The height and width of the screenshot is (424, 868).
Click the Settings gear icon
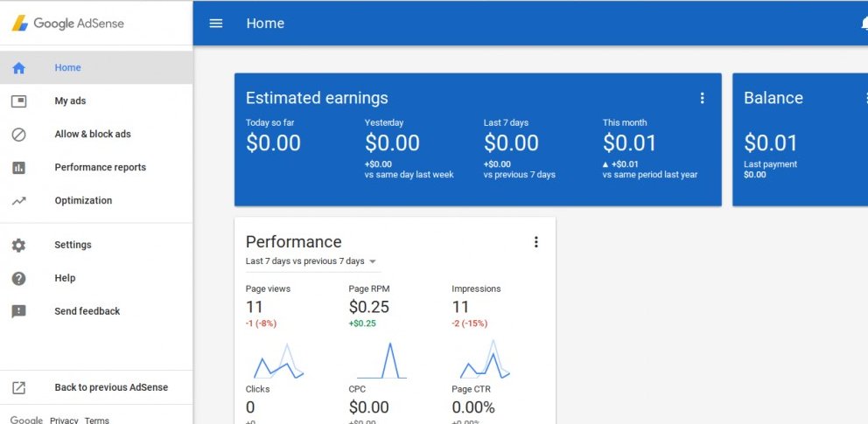19,245
